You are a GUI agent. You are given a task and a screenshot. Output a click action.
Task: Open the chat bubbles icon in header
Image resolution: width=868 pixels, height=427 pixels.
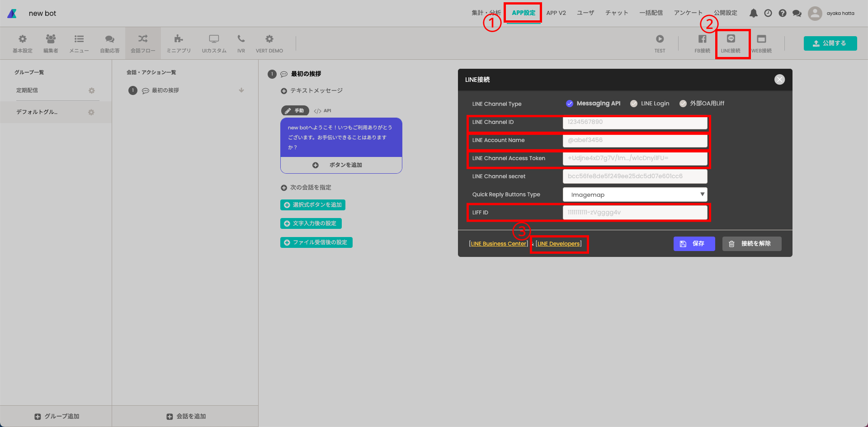(797, 13)
